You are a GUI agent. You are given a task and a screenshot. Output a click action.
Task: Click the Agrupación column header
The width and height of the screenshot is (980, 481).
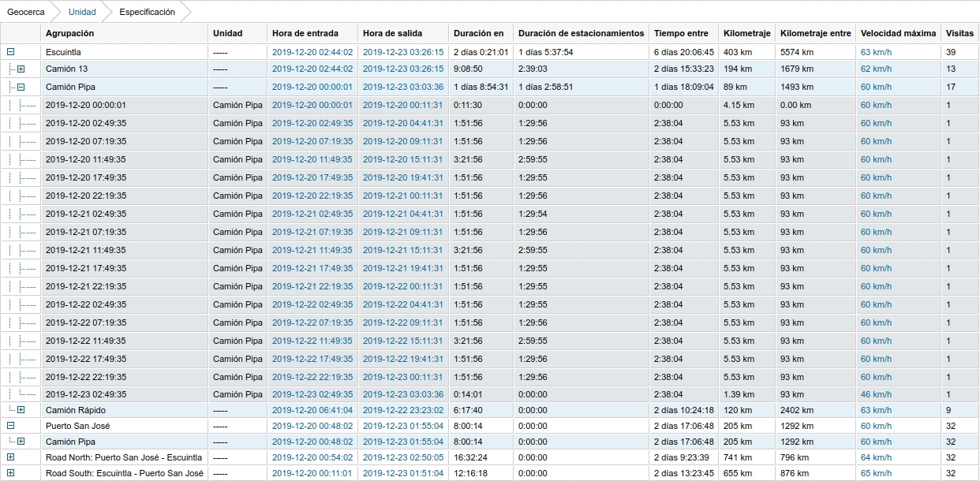coord(69,33)
